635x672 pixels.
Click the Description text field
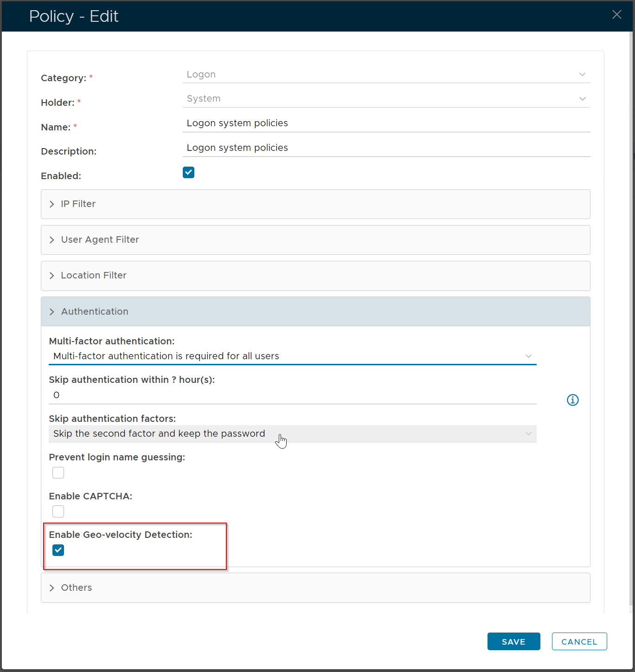click(x=386, y=148)
